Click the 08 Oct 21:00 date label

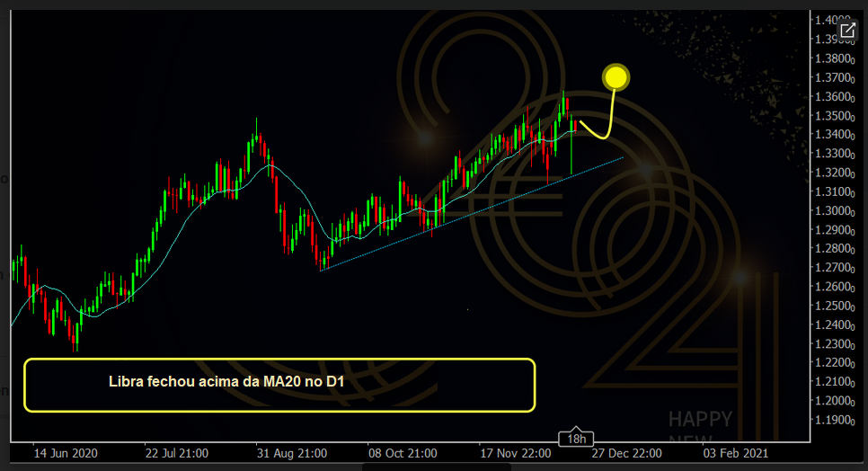402,452
